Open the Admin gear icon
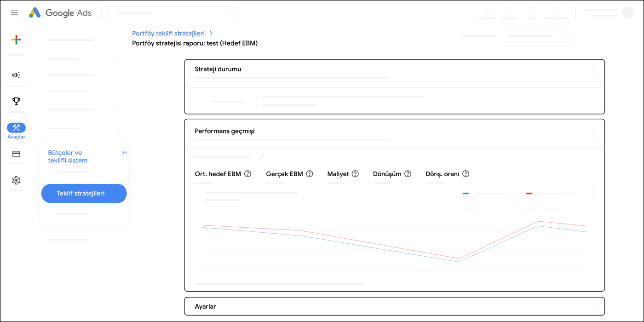644x322 pixels. click(x=16, y=180)
